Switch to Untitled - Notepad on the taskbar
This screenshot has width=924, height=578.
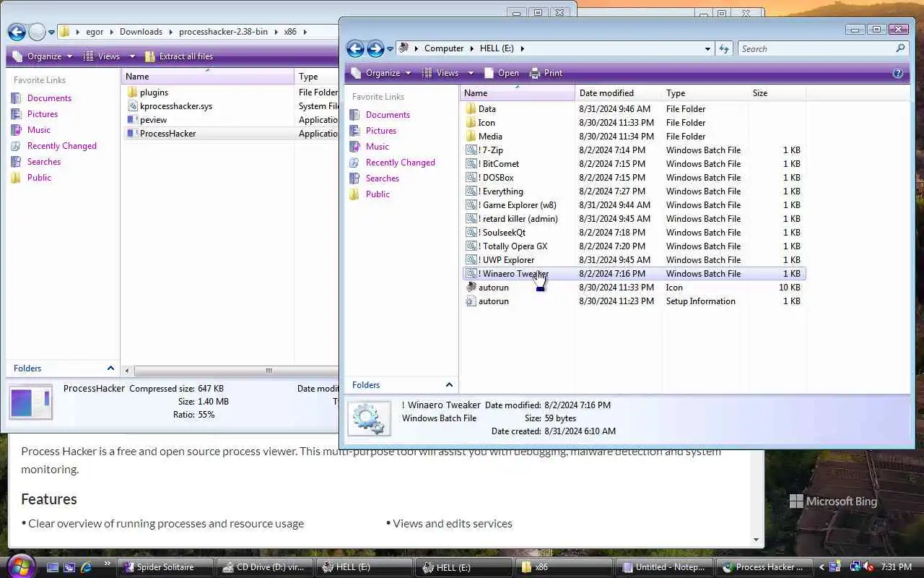pyautogui.click(x=663, y=567)
